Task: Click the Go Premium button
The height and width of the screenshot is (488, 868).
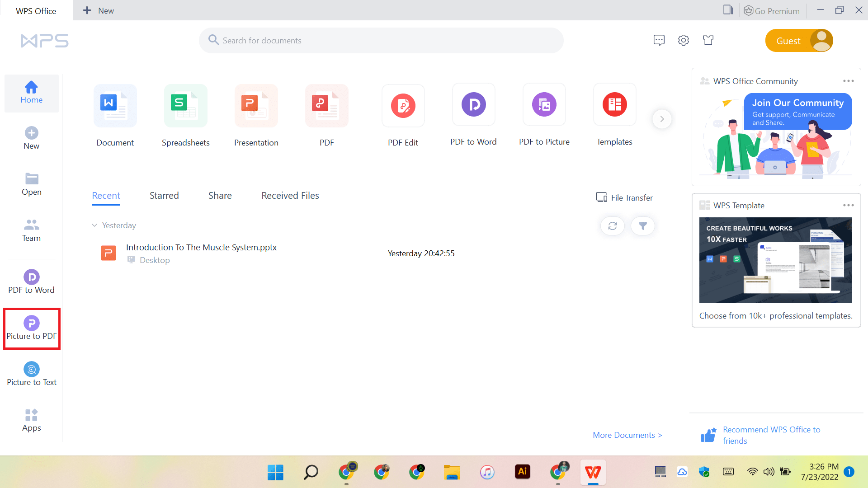Action: click(772, 10)
